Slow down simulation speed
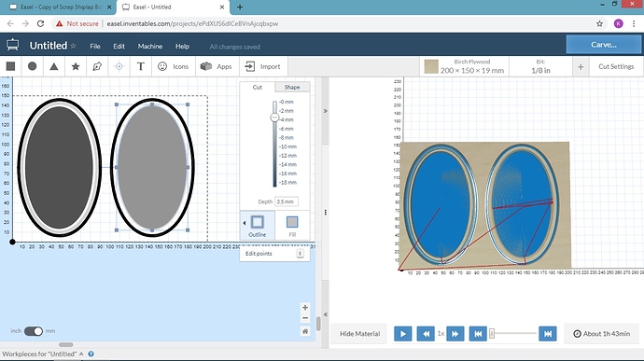This screenshot has width=644, height=361. click(426, 334)
